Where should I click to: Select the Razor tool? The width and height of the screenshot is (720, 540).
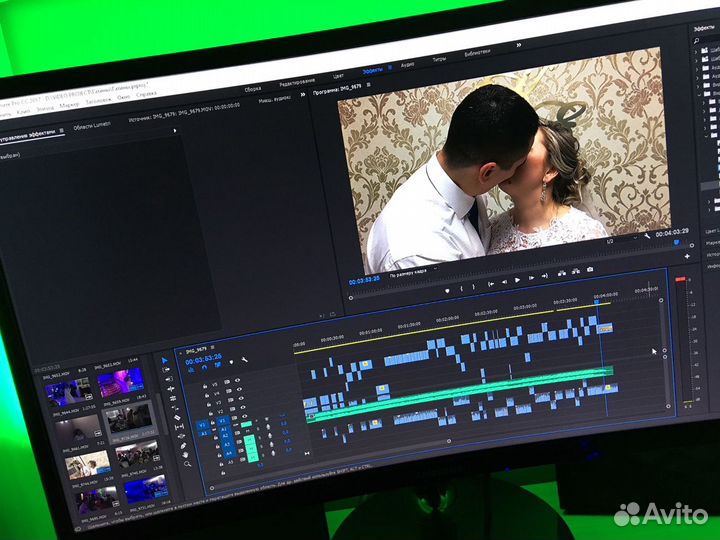click(177, 417)
